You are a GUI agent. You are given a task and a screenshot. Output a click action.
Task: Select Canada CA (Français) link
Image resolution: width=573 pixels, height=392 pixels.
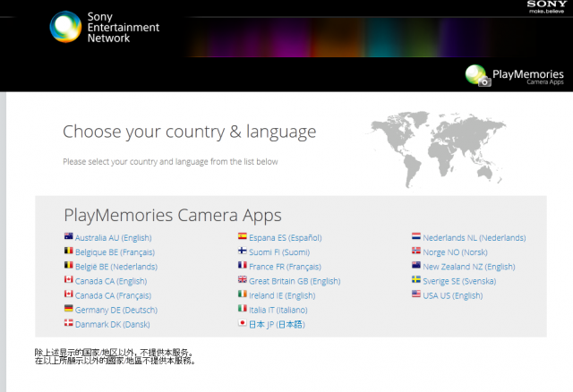114,295
